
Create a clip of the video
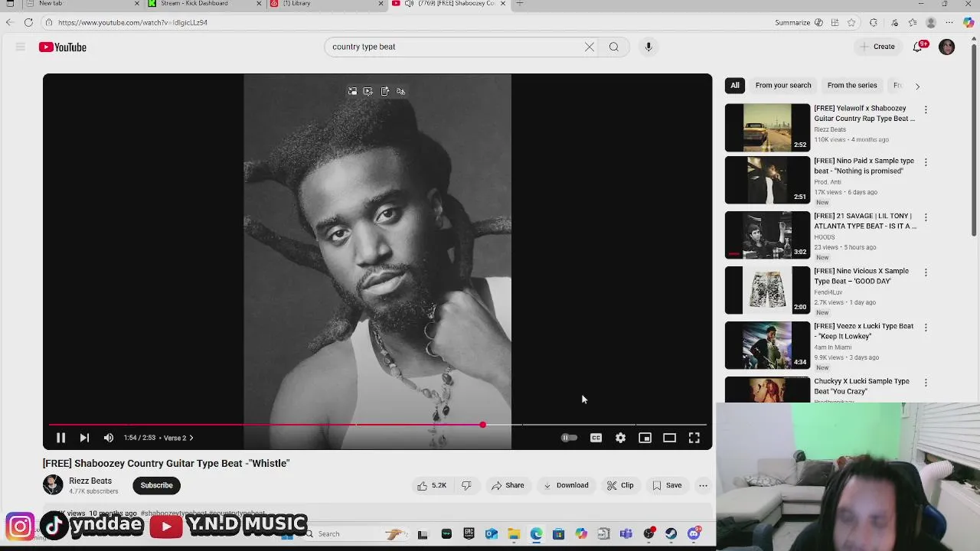pyautogui.click(x=620, y=485)
